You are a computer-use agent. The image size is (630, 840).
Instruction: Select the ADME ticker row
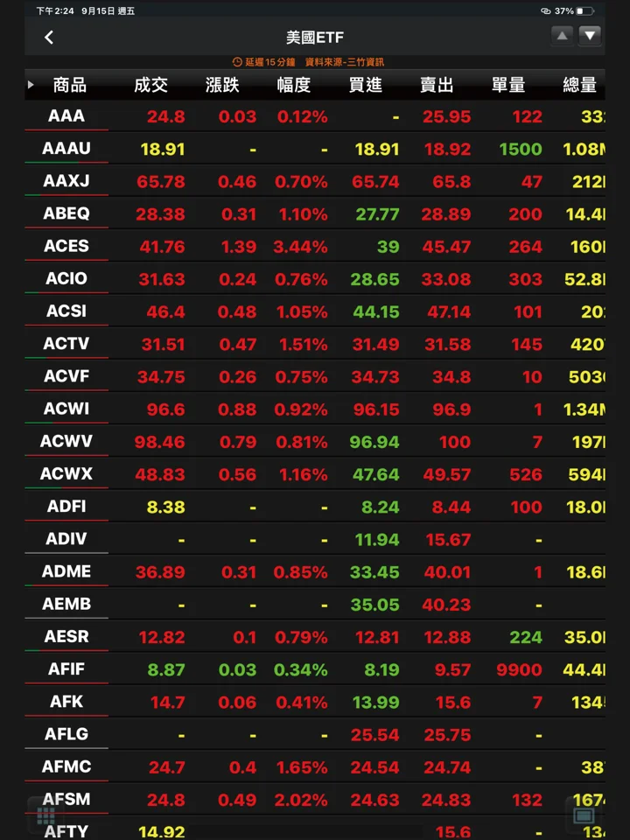pos(315,571)
